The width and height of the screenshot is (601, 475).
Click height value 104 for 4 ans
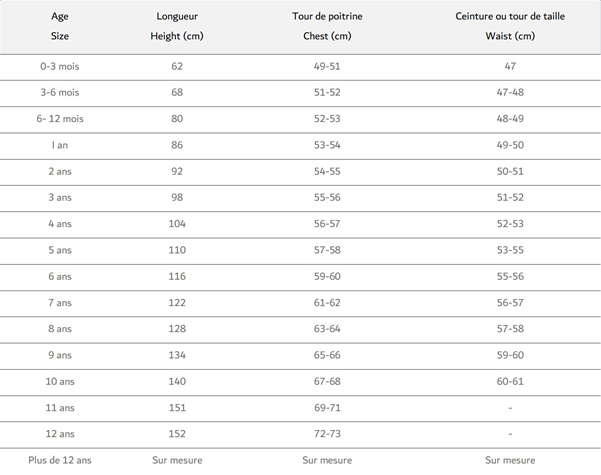pyautogui.click(x=177, y=224)
